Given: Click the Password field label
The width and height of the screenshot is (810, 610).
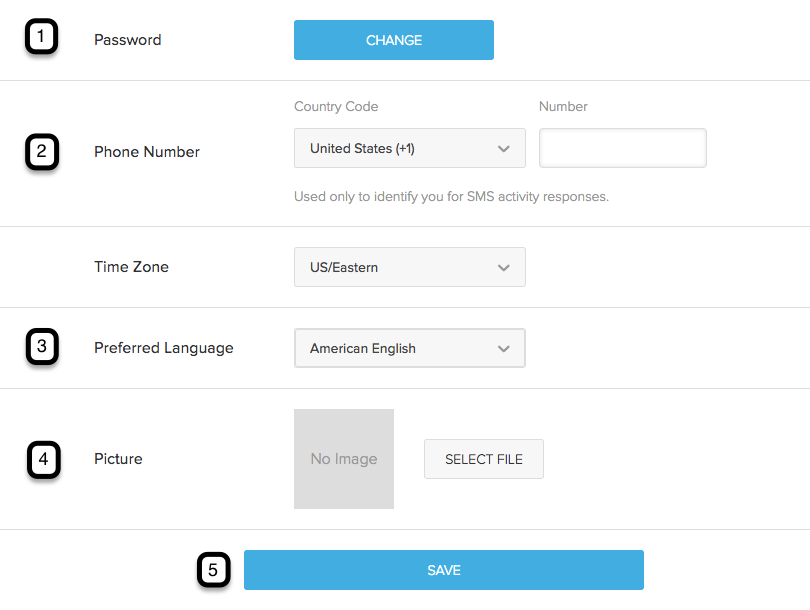Looking at the screenshot, I should 127,40.
